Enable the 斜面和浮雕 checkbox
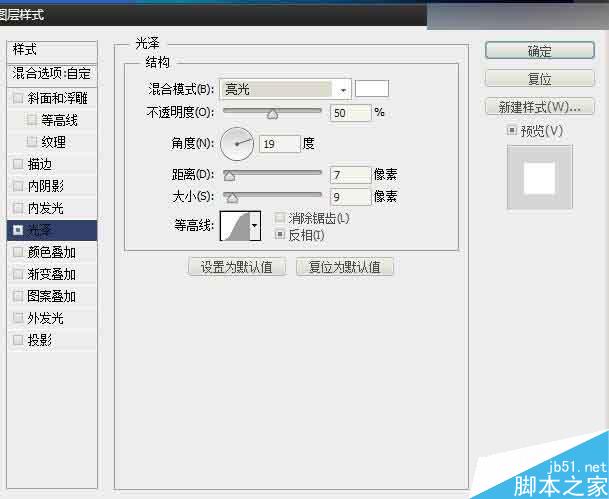This screenshot has width=609, height=499. [x=18, y=98]
